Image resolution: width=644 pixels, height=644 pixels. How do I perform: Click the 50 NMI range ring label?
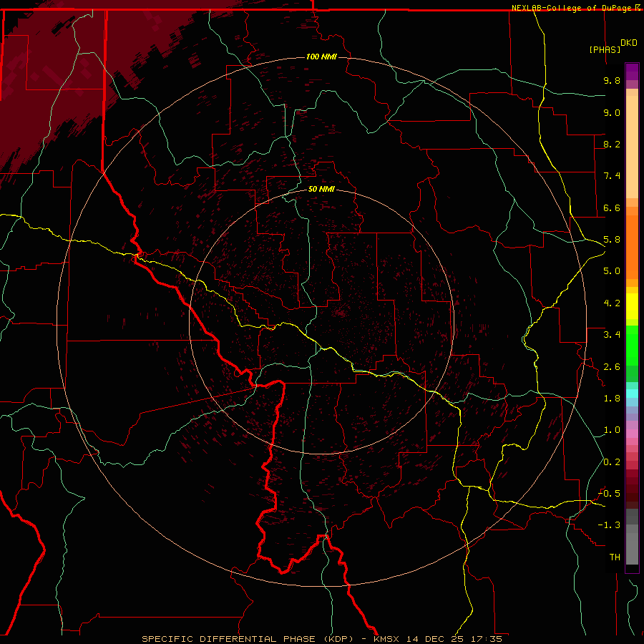tap(321, 189)
